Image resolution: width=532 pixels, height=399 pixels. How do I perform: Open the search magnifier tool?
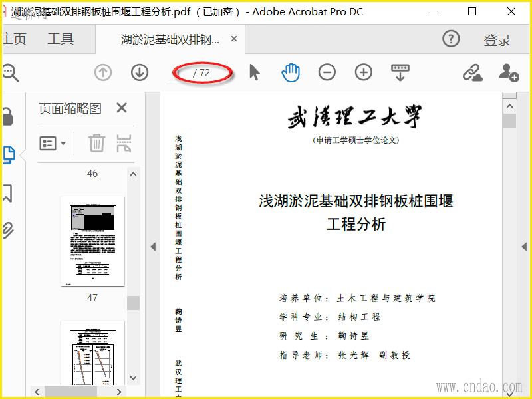(x=11, y=72)
